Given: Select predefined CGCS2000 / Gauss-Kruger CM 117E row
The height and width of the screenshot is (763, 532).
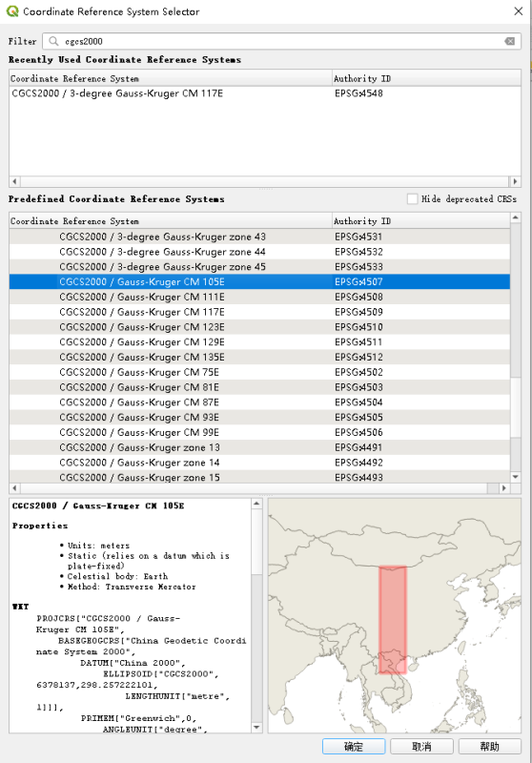Looking at the screenshot, I should (259, 312).
